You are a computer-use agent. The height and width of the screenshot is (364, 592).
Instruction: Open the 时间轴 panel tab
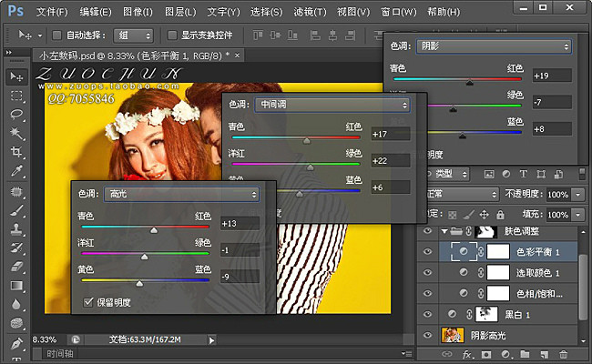pyautogui.click(x=59, y=354)
